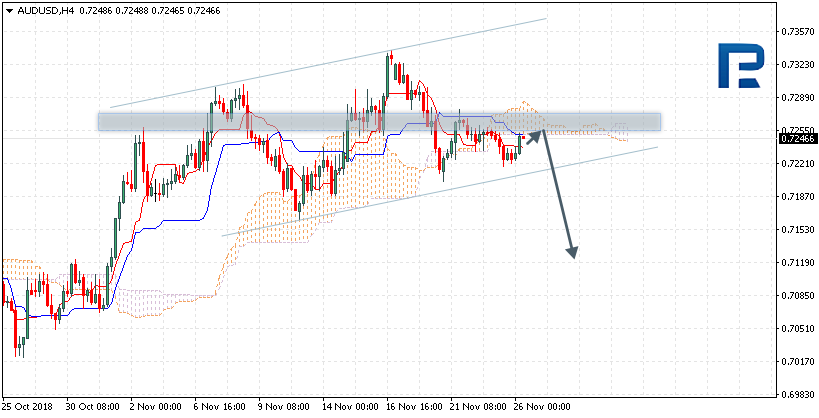Click the 9 Nov 08:00 time label
819x418 pixels.
pyautogui.click(x=284, y=407)
